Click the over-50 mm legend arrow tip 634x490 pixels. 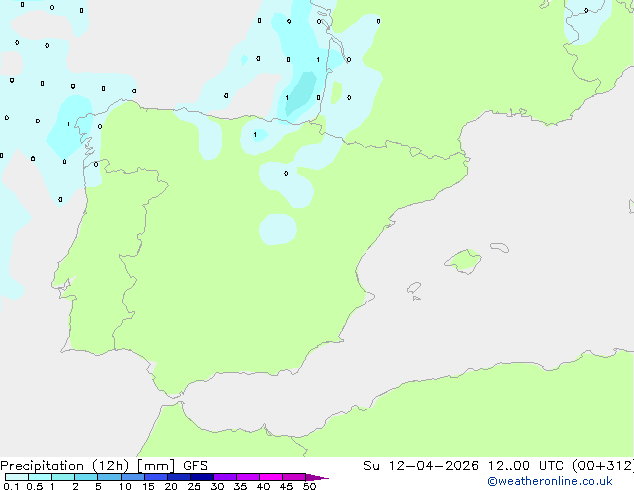[x=317, y=477]
